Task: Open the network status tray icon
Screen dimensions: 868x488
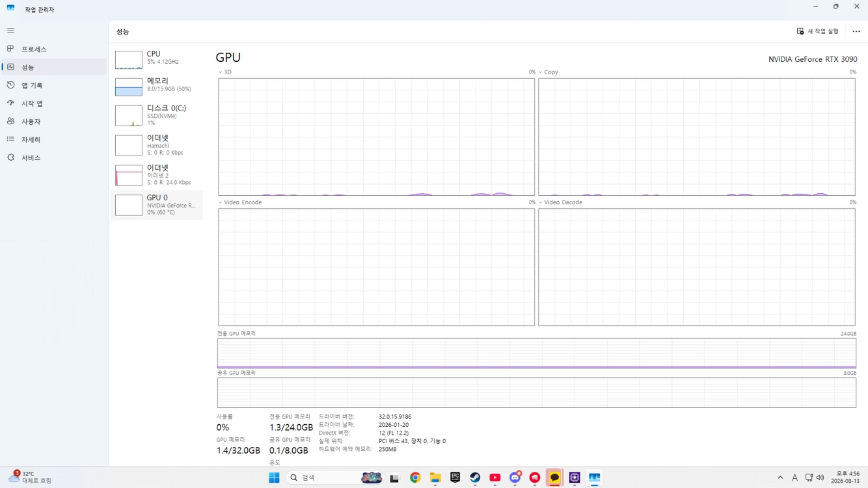Action: point(809,478)
